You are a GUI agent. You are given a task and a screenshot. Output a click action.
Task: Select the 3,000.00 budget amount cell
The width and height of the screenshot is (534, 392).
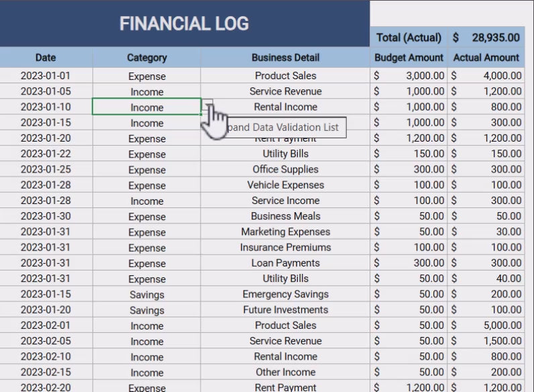[x=409, y=75]
